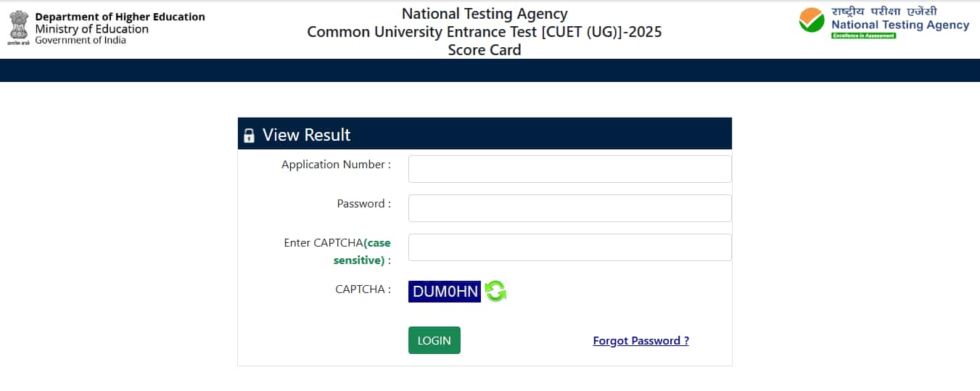Click the Government of India emblem
The height and width of the screenshot is (391, 980).
pyautogui.click(x=19, y=28)
